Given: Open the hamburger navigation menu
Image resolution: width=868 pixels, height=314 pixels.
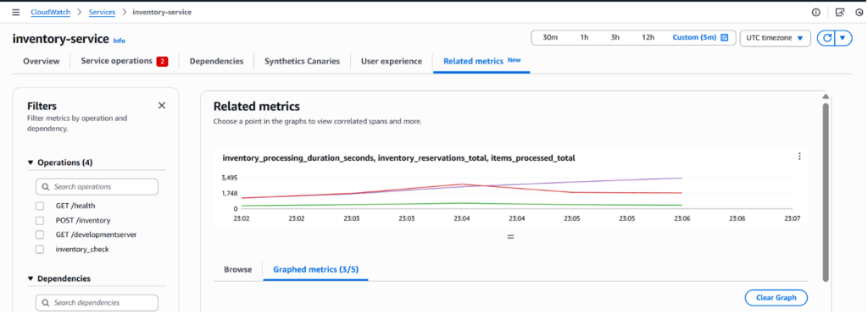Looking at the screenshot, I should click(x=15, y=12).
